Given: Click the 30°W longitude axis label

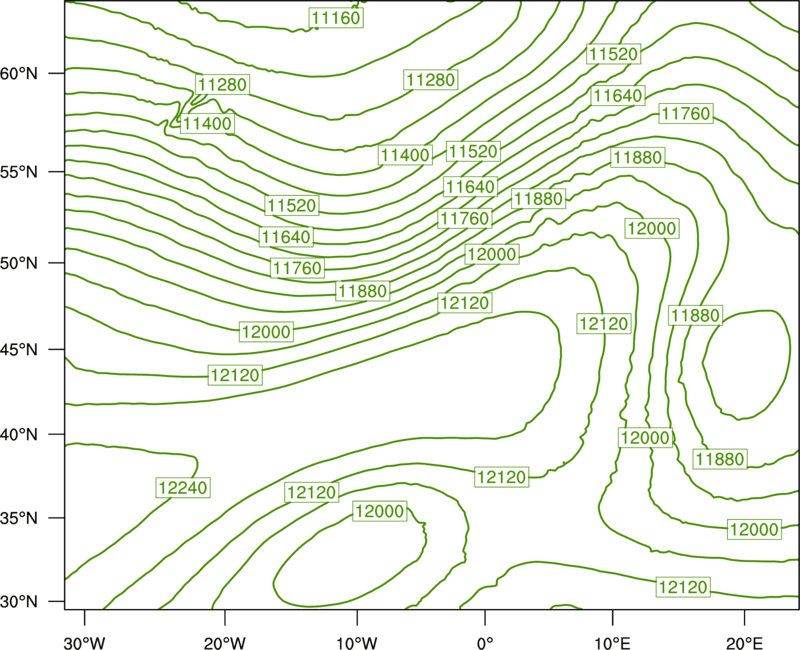Looking at the screenshot, I should 84,643.
